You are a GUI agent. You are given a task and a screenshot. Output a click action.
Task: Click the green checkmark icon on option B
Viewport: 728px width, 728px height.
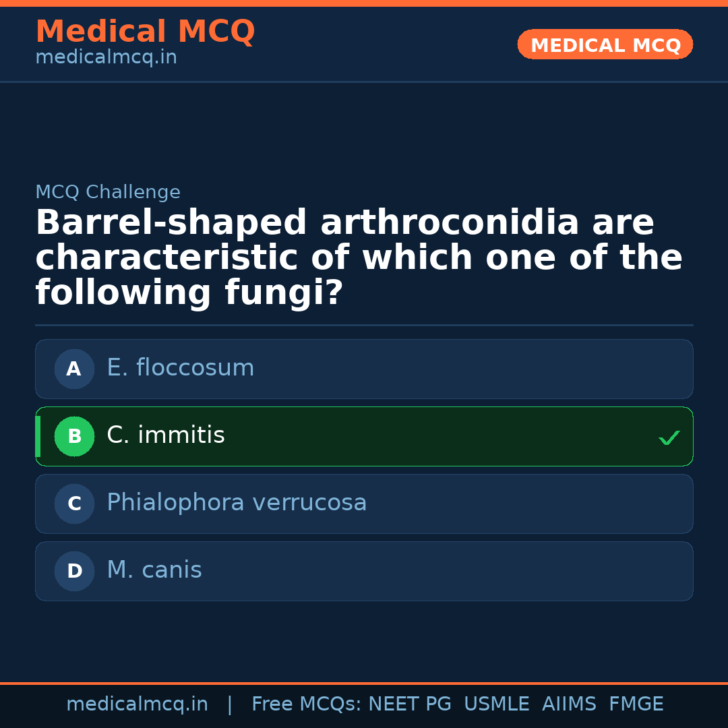(x=669, y=437)
